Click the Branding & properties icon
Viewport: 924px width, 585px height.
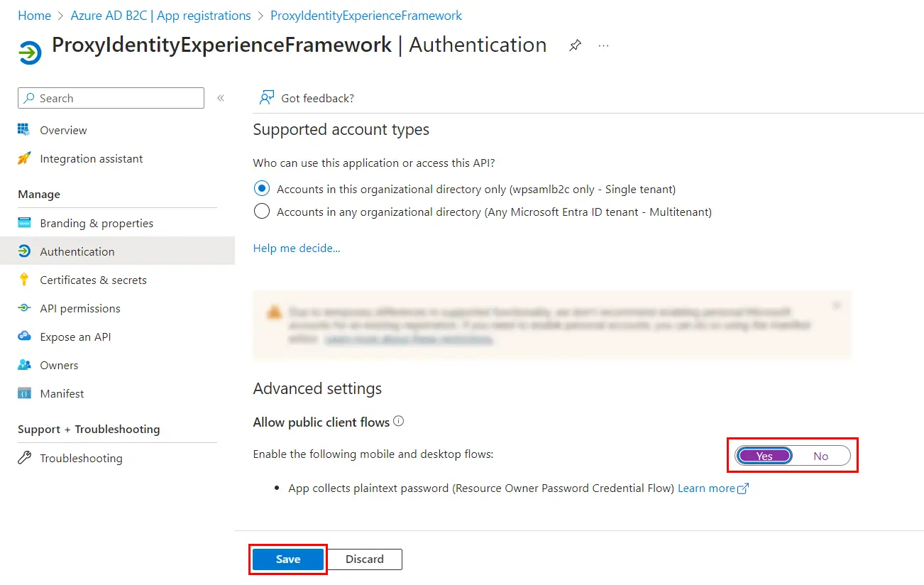click(24, 223)
